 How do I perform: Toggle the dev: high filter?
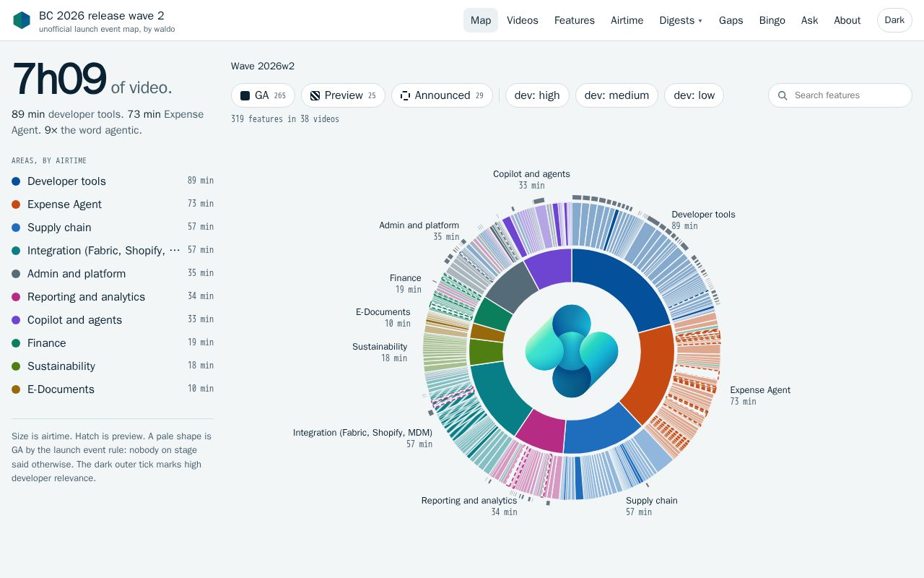tap(537, 95)
